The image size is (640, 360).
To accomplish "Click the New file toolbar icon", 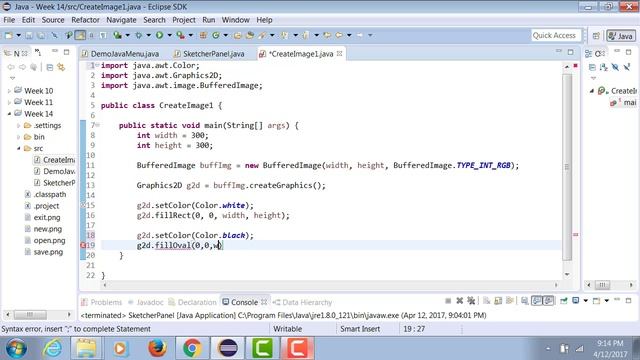I will (8, 36).
